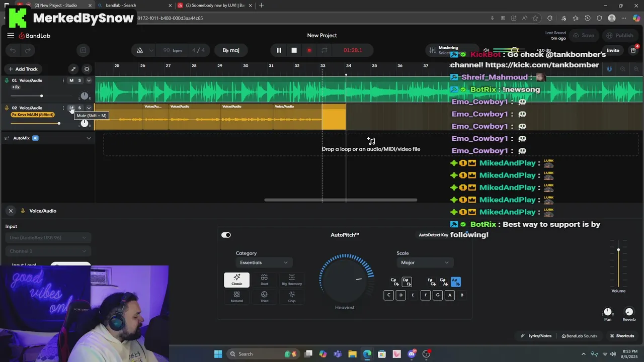
Task: Toggle AutoPitch on/off switch
Action: [x=226, y=235]
